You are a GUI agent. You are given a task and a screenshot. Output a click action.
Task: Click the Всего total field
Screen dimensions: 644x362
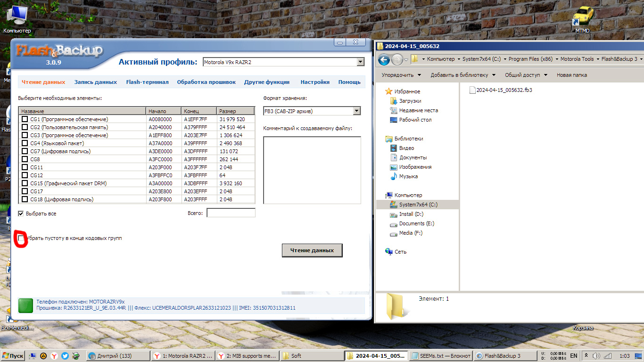point(231,213)
